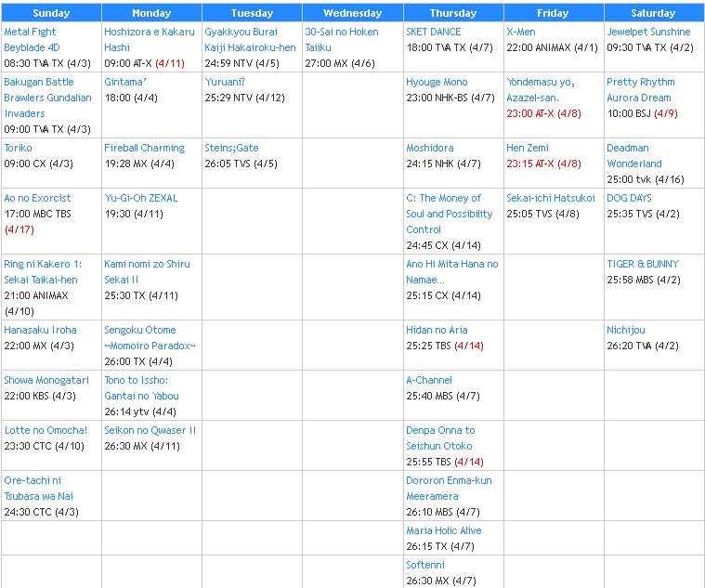Click '25:00 tvk (4/16)' airtime text

tap(646, 180)
